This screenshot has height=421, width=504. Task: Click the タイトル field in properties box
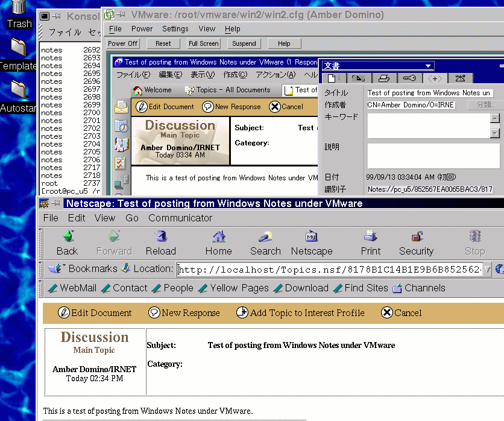point(430,93)
